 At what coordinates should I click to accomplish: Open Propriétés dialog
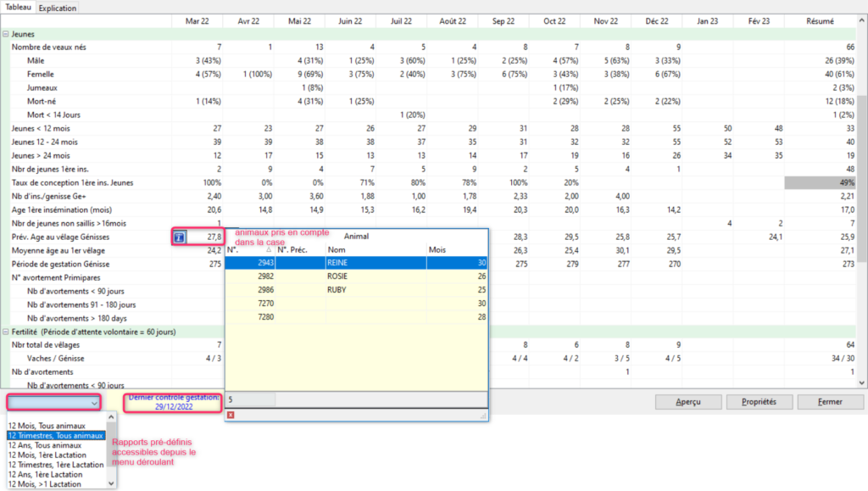tap(759, 401)
